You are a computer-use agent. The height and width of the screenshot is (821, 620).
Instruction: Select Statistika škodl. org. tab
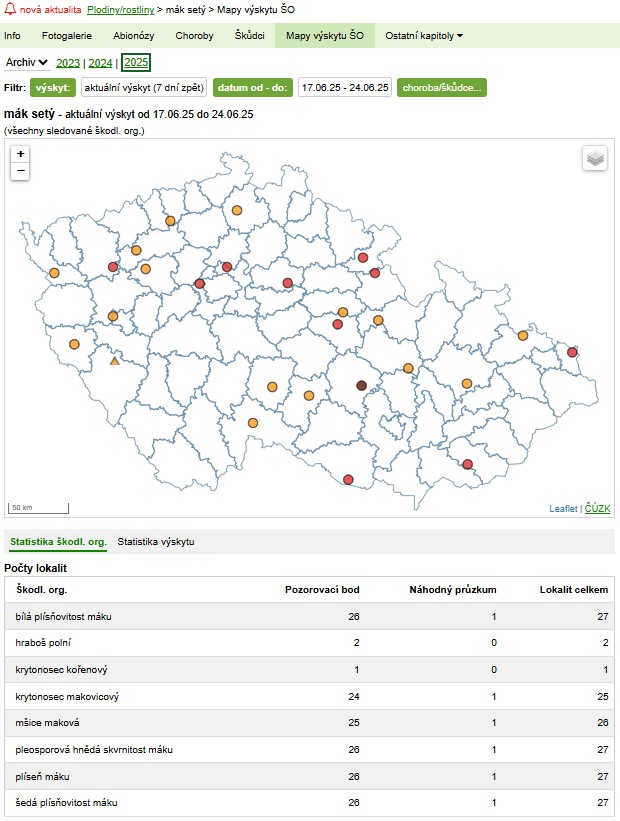coord(58,541)
